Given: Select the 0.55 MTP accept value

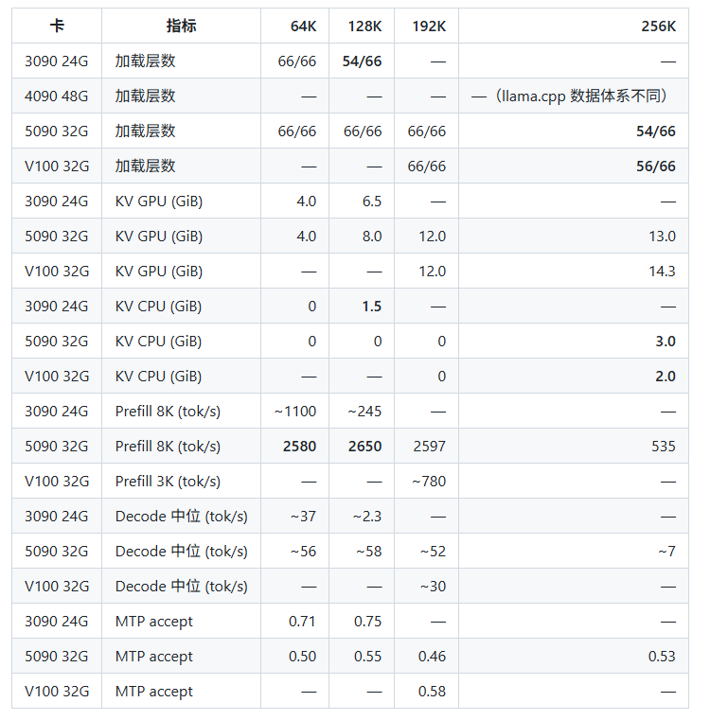Looking at the screenshot, I should coord(367,657).
